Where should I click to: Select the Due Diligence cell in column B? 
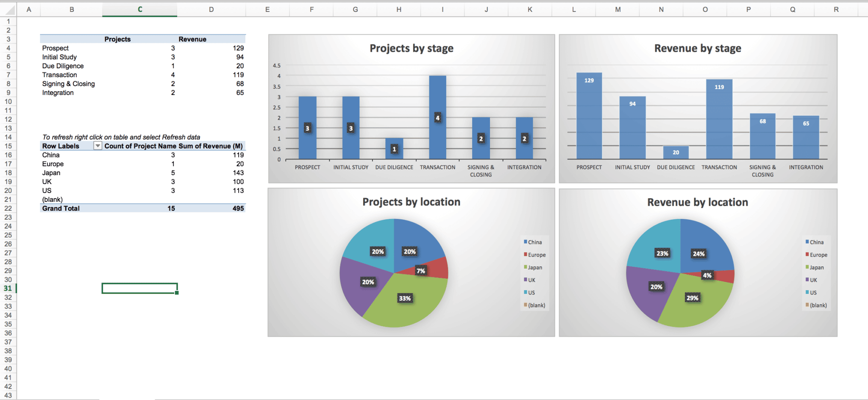[x=63, y=66]
